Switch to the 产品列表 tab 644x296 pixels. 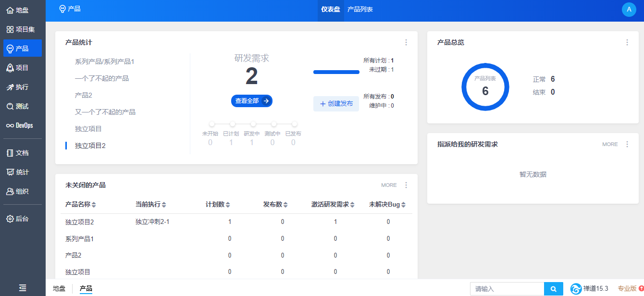click(360, 9)
